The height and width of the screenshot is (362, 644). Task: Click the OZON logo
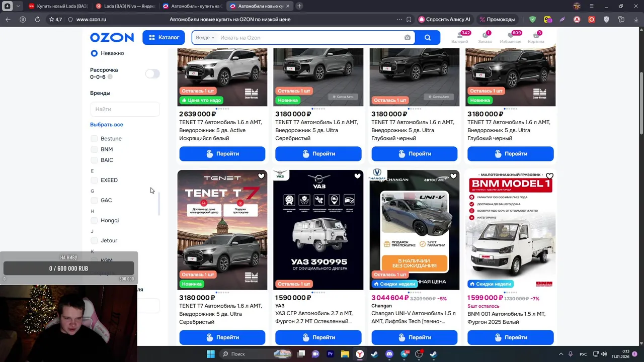pos(112,38)
